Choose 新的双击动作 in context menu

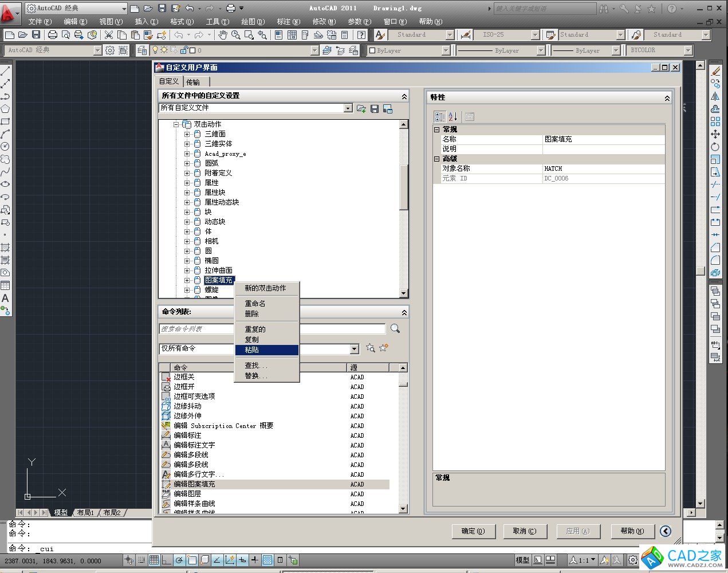tap(267, 288)
